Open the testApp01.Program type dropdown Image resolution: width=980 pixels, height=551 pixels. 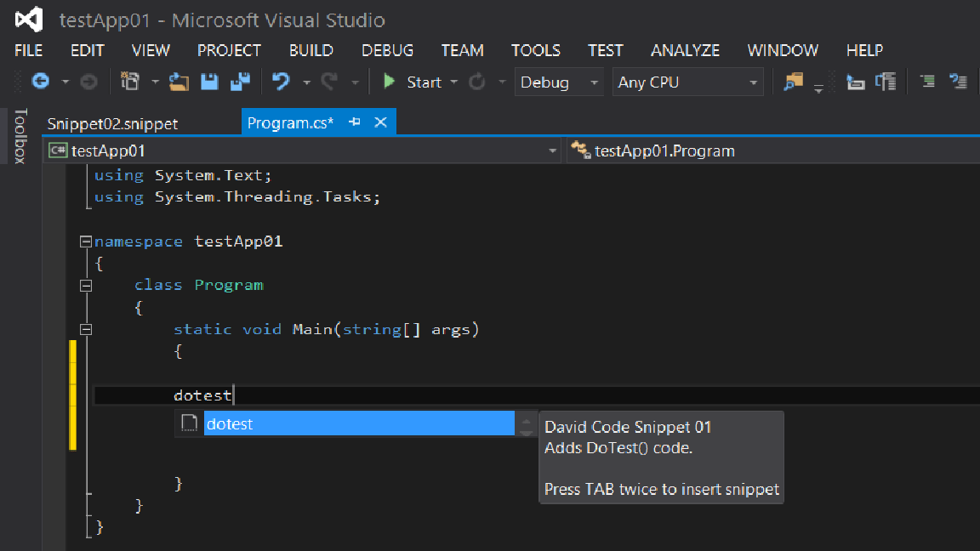click(774, 151)
